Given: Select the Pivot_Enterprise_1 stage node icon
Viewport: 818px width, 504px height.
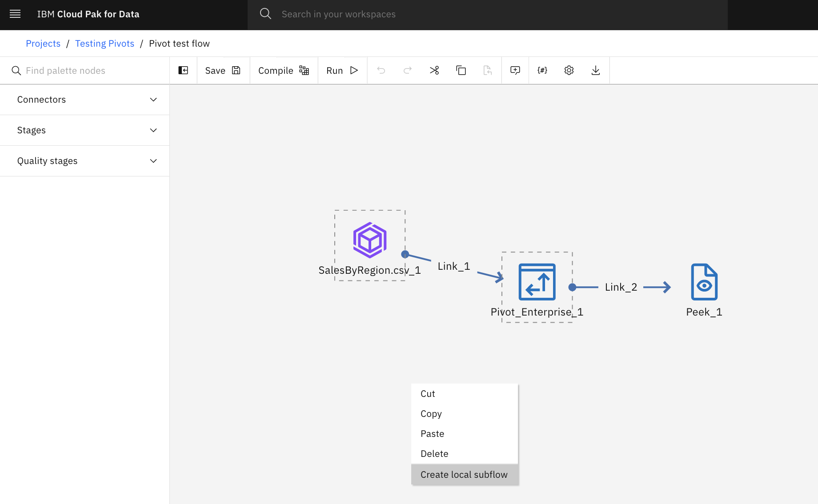Looking at the screenshot, I should click(537, 282).
